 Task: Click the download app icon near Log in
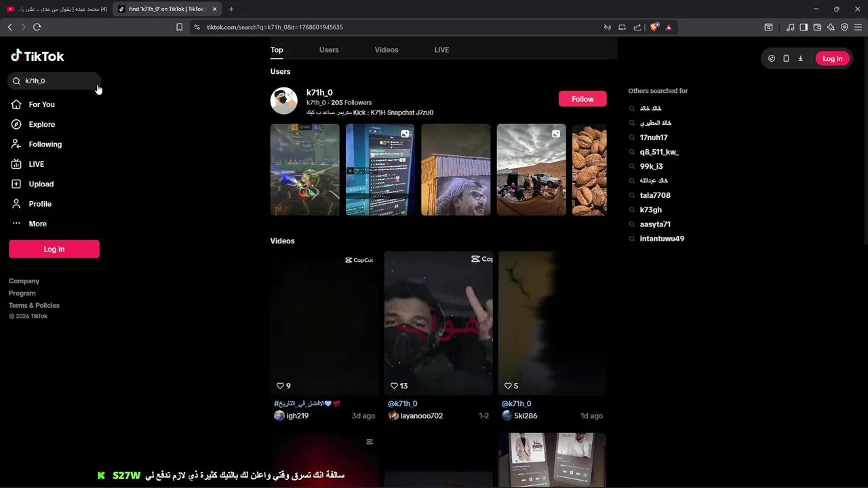[x=800, y=58]
